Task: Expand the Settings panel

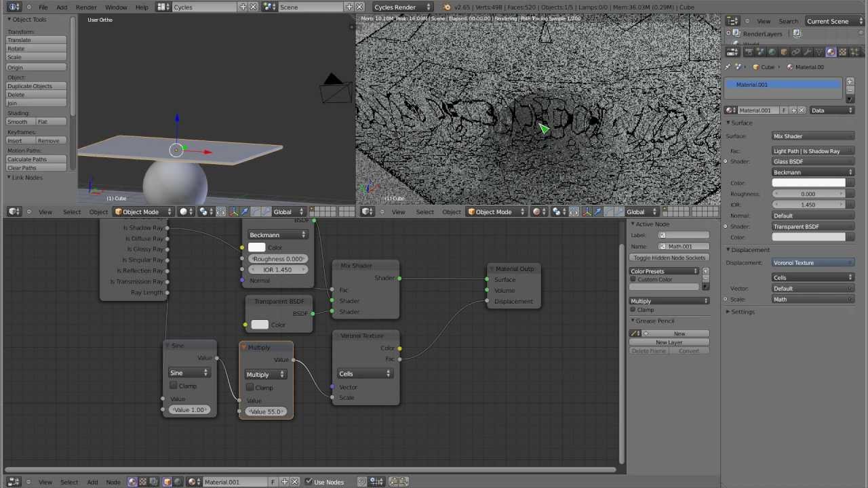Action: click(743, 312)
